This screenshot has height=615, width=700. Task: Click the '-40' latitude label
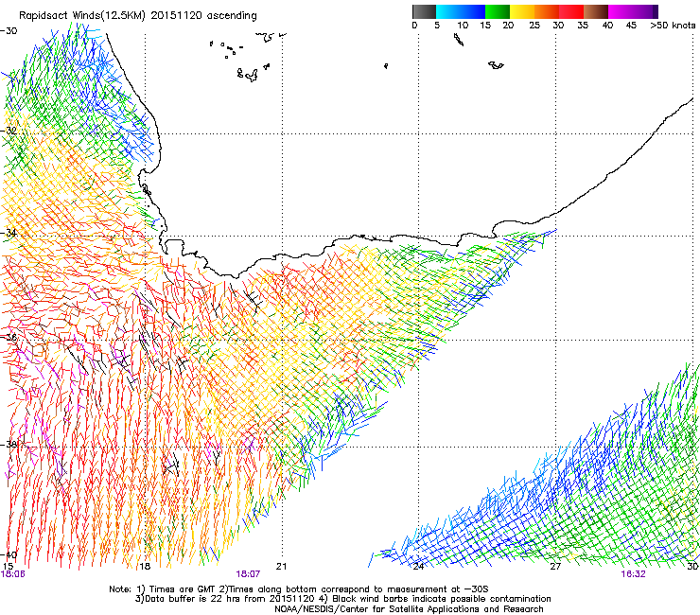(x=9, y=554)
